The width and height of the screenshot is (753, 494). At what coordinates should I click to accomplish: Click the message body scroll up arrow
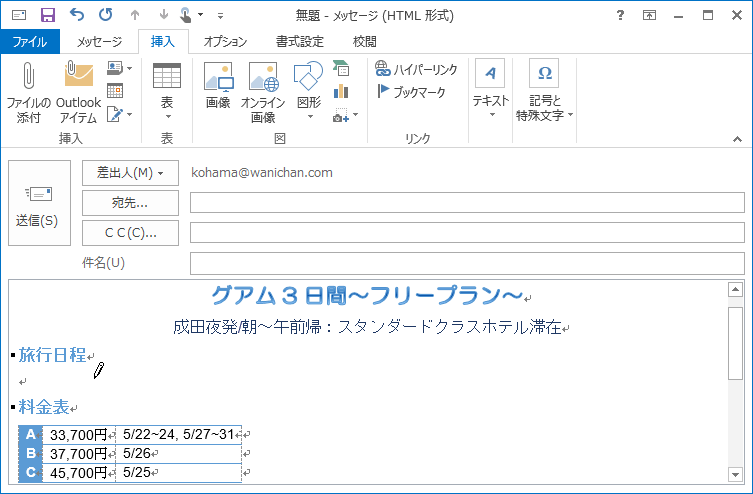click(x=735, y=289)
